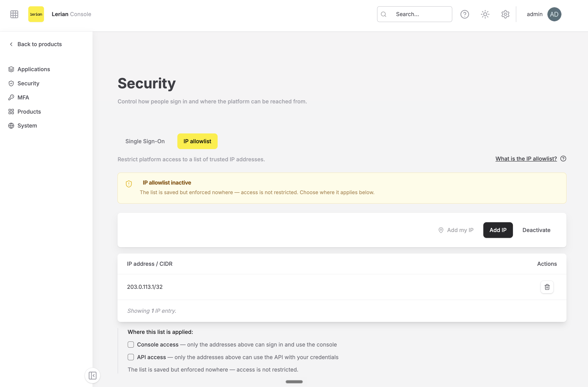Click the Lerian Console title
This screenshot has height=387, width=588.
point(71,14)
